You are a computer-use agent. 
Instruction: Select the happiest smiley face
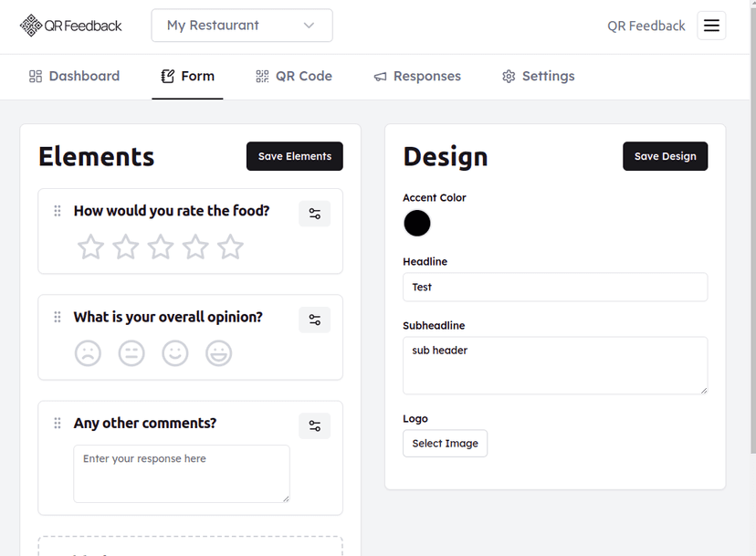218,353
